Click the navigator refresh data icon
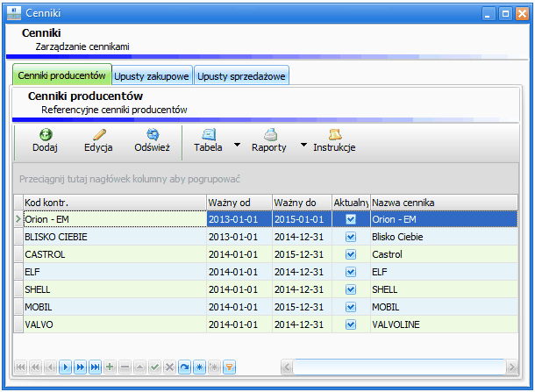This screenshot has height=392, width=535. [184, 367]
